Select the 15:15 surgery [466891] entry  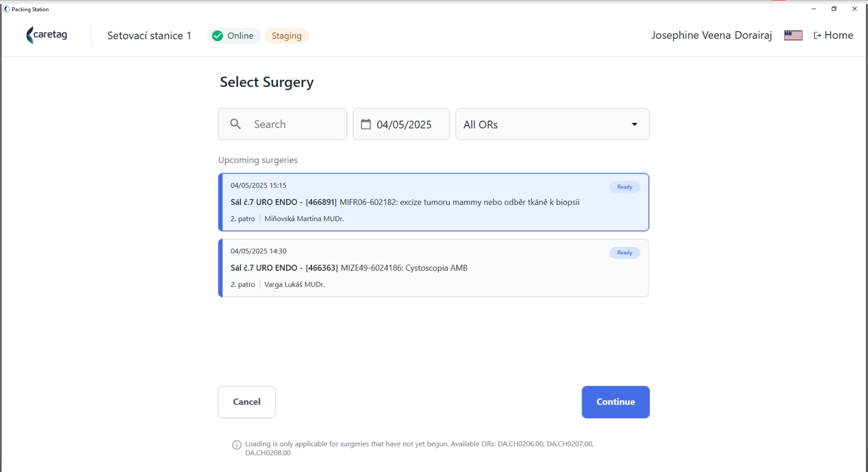[434, 202]
